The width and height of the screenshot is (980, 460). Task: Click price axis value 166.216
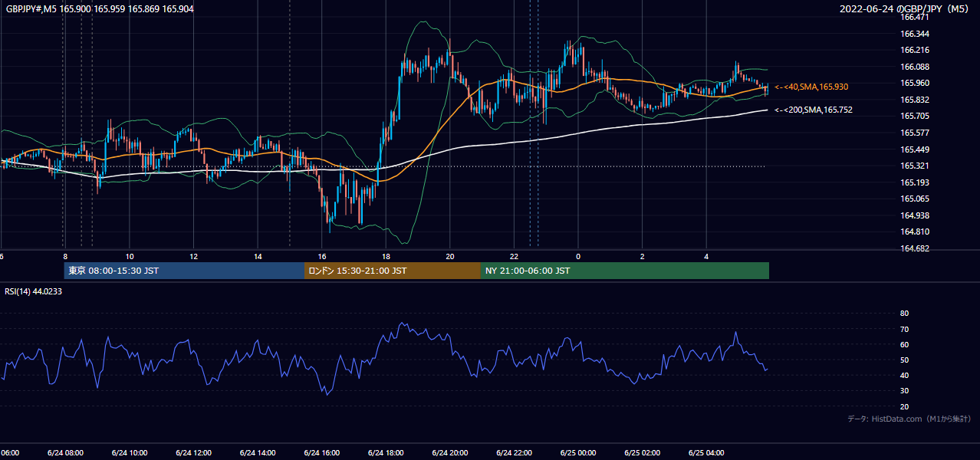point(915,50)
